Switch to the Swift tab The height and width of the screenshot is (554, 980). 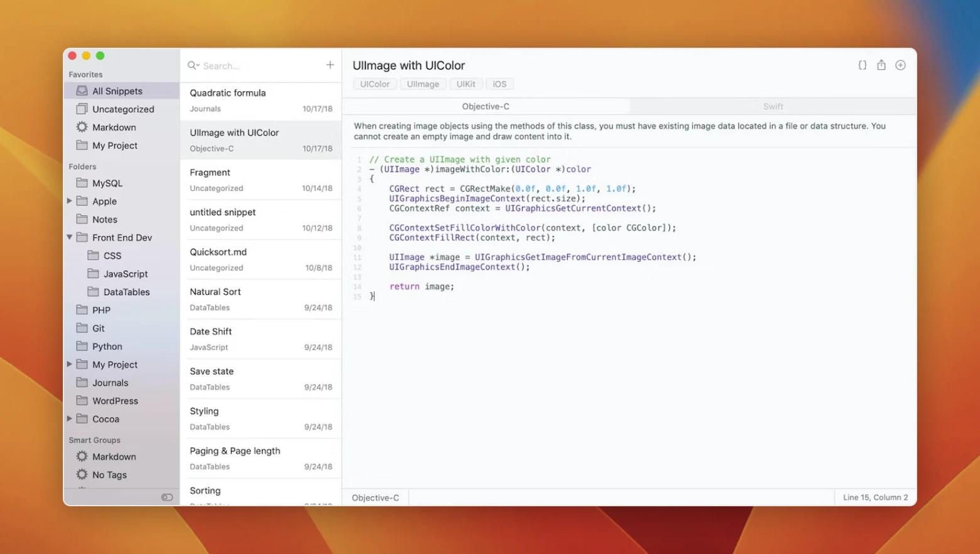click(773, 107)
